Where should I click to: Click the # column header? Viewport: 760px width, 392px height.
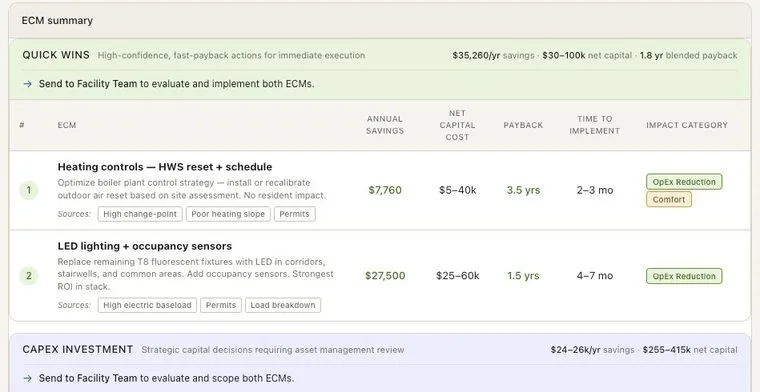point(22,125)
